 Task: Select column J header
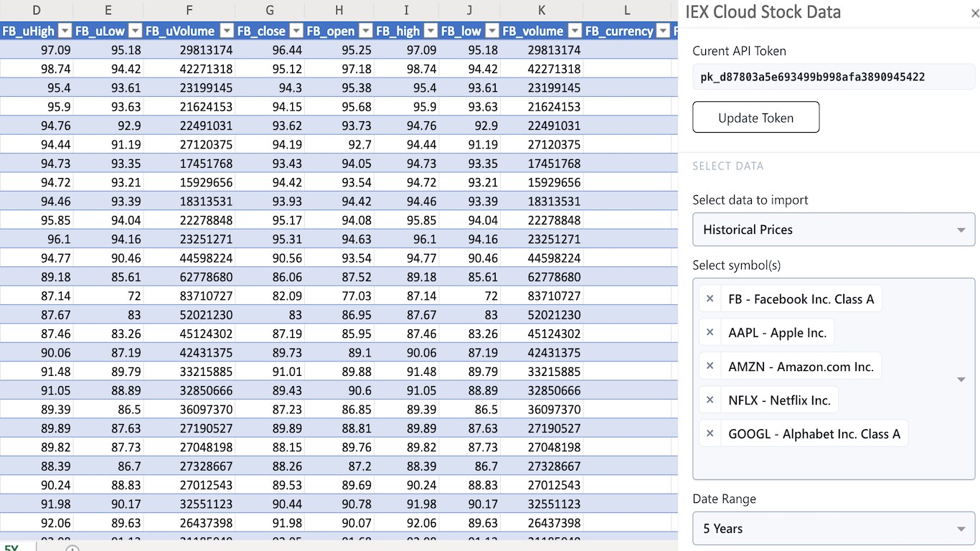(469, 10)
